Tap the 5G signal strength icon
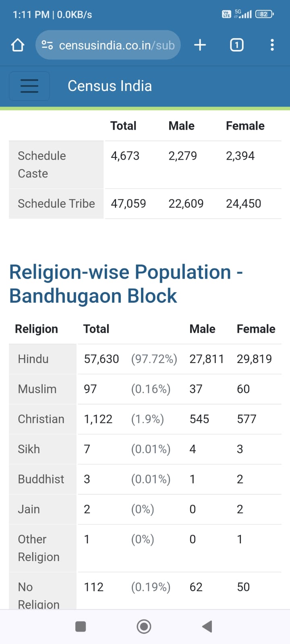This screenshot has height=644, width=290. tap(243, 14)
